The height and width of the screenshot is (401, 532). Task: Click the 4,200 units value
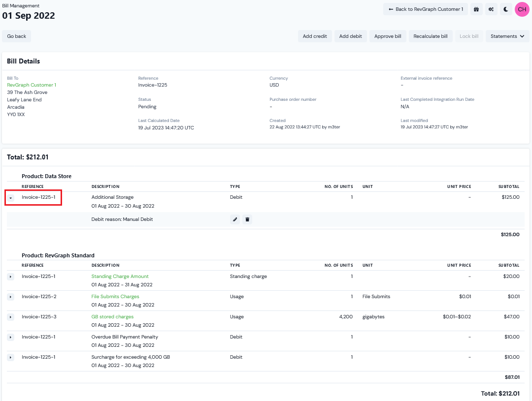point(346,316)
